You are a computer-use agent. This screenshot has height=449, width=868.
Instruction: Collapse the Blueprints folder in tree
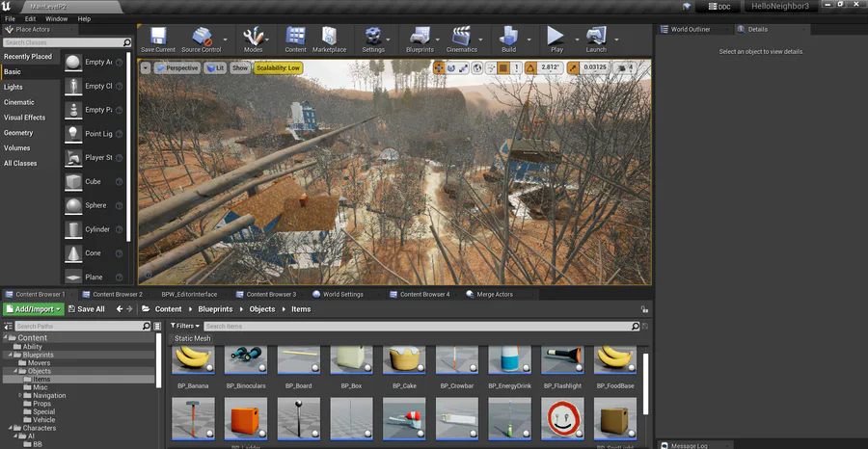click(x=11, y=355)
